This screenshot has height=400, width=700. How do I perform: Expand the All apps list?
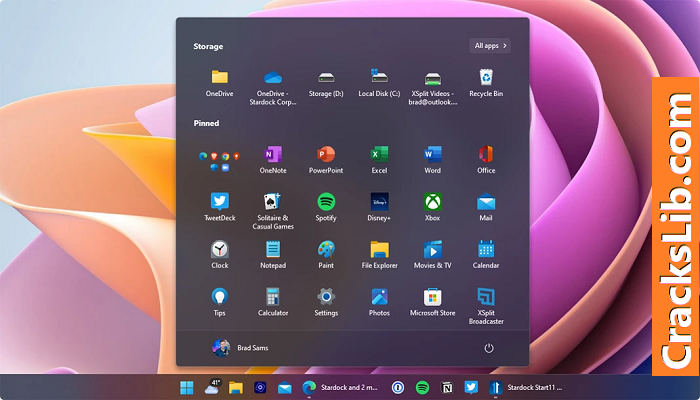[490, 46]
